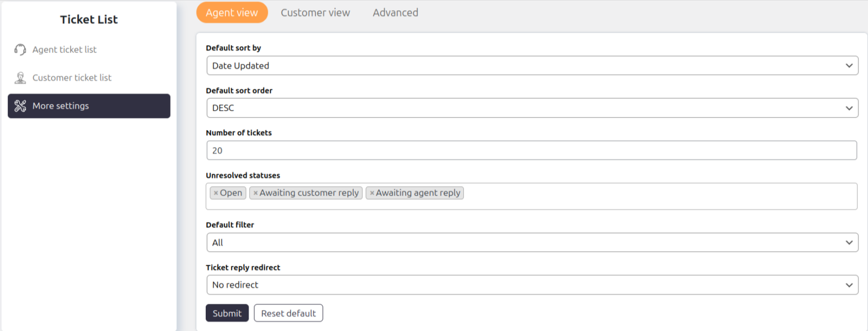Click the chevron on Default sort order

point(849,108)
